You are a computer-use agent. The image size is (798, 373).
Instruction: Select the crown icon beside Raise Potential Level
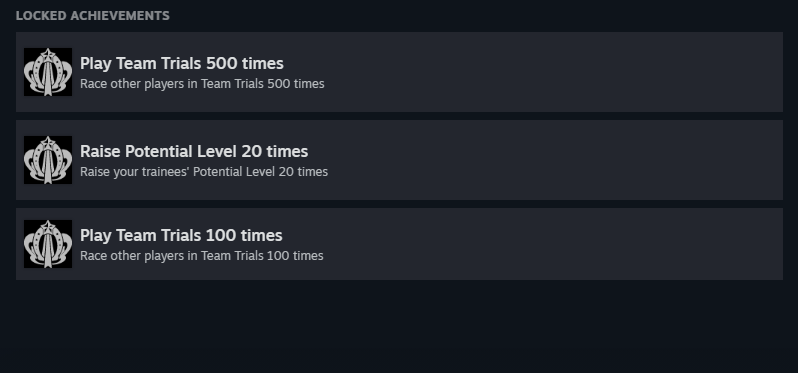click(48, 160)
